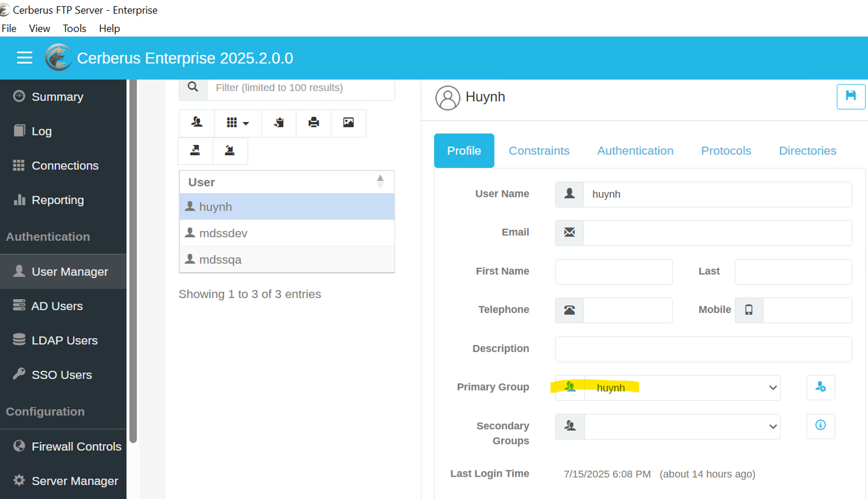The height and width of the screenshot is (499, 868).
Task: Click the User Name input field
Action: point(717,194)
